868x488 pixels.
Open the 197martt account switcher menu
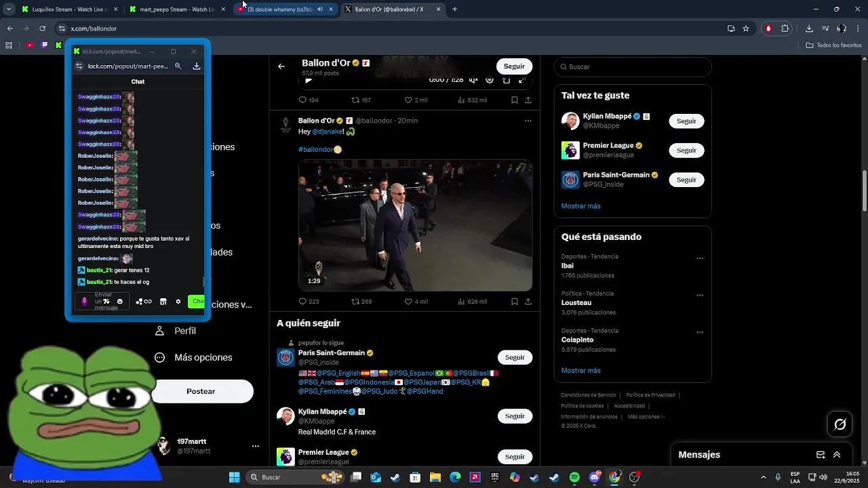[255, 446]
